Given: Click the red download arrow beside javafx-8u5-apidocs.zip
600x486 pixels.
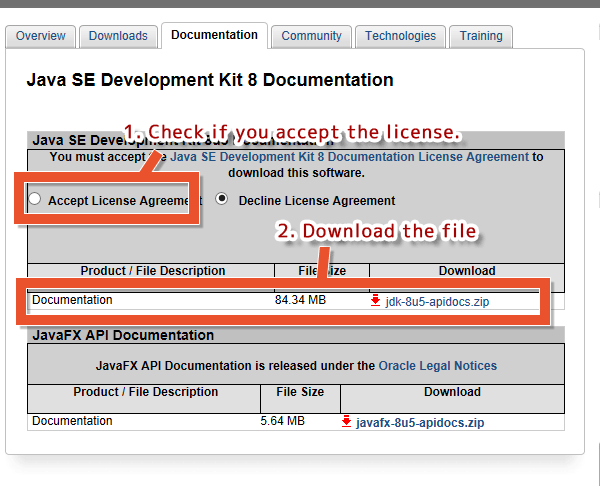Looking at the screenshot, I should pos(346,421).
